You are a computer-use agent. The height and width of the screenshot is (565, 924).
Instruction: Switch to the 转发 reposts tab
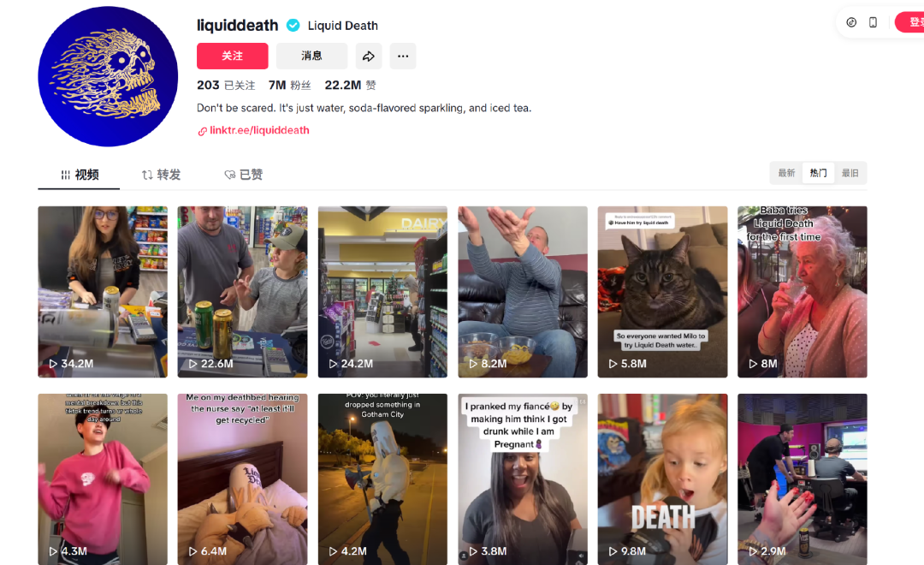[161, 175]
